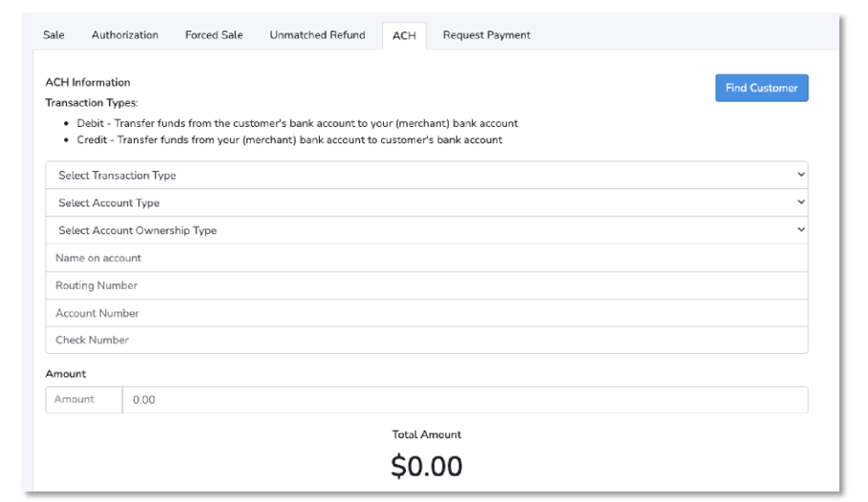
Task: Expand the Select Account Type dropdown
Action: pyautogui.click(x=426, y=202)
